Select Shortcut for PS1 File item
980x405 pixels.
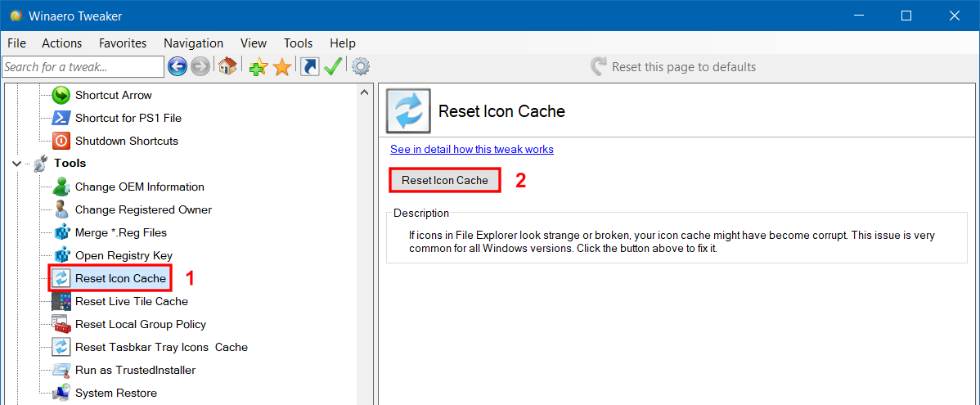128,118
